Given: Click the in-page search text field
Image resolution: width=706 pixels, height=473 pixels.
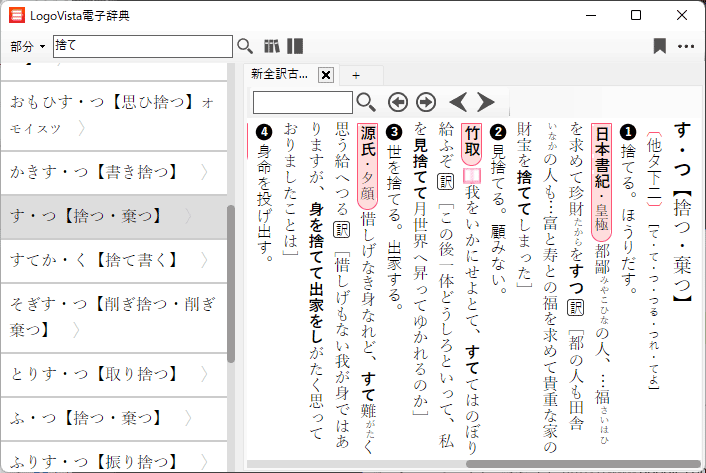Looking at the screenshot, I should point(302,102).
